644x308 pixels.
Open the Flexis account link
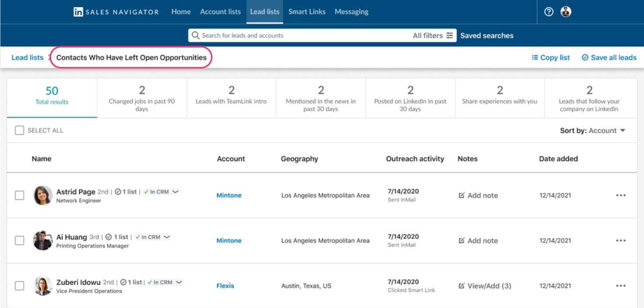point(226,286)
